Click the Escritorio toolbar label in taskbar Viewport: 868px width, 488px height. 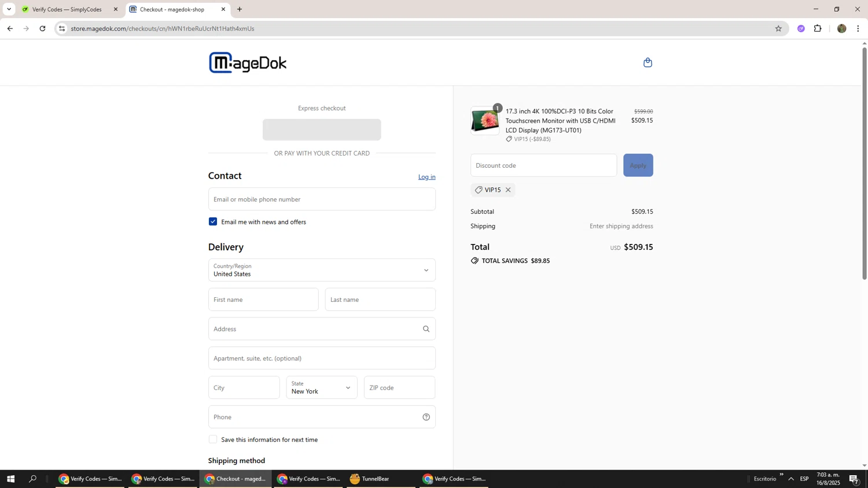(x=765, y=479)
